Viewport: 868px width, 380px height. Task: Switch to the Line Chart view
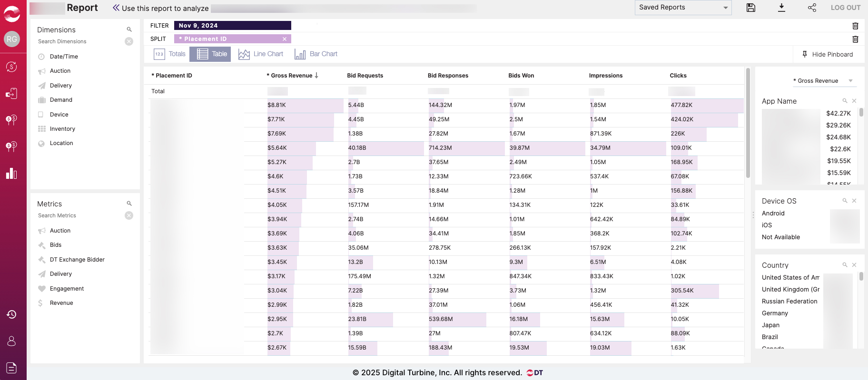pyautogui.click(x=261, y=54)
